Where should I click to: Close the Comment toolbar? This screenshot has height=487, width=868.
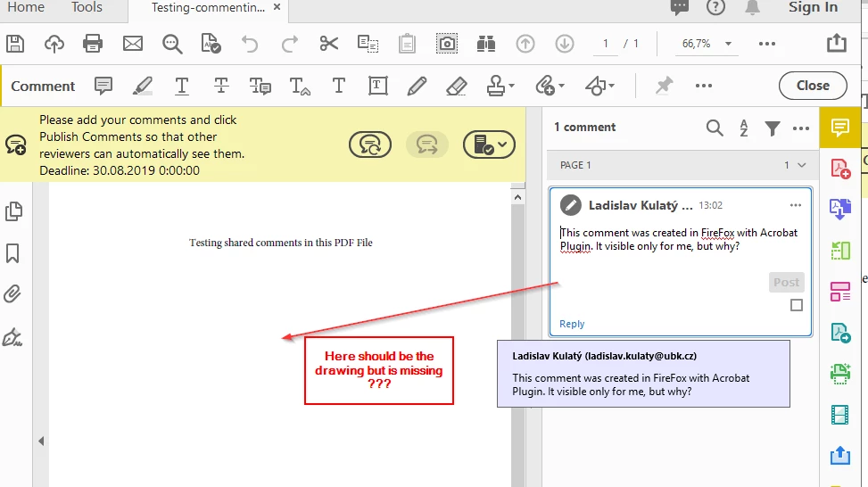tap(813, 86)
